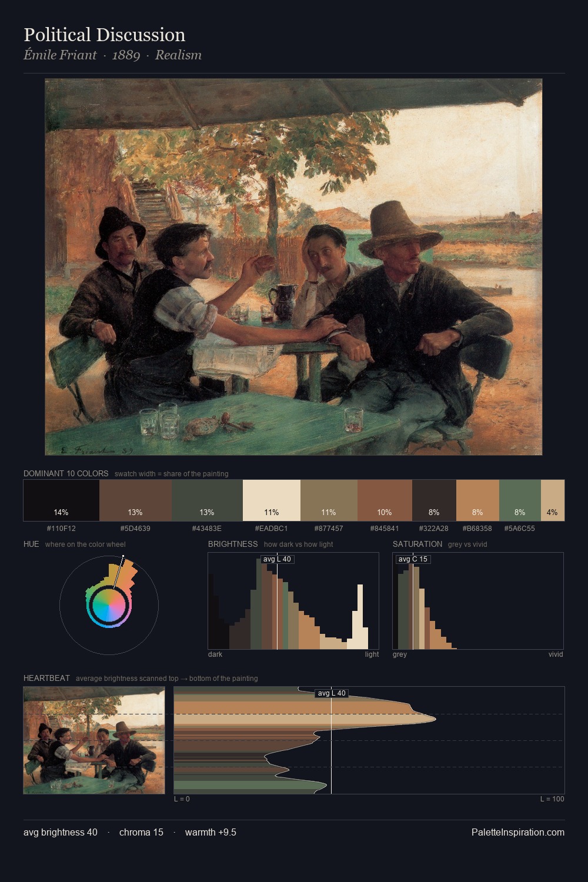Click the tall cream bar in Brightness histogram
The width and height of the screenshot is (588, 882).
pyautogui.click(x=360, y=616)
